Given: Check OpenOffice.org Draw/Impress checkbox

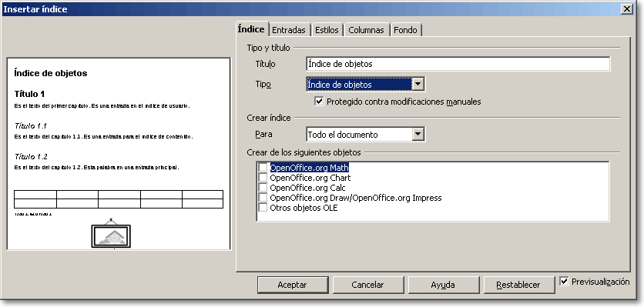Looking at the screenshot, I should click(263, 198).
